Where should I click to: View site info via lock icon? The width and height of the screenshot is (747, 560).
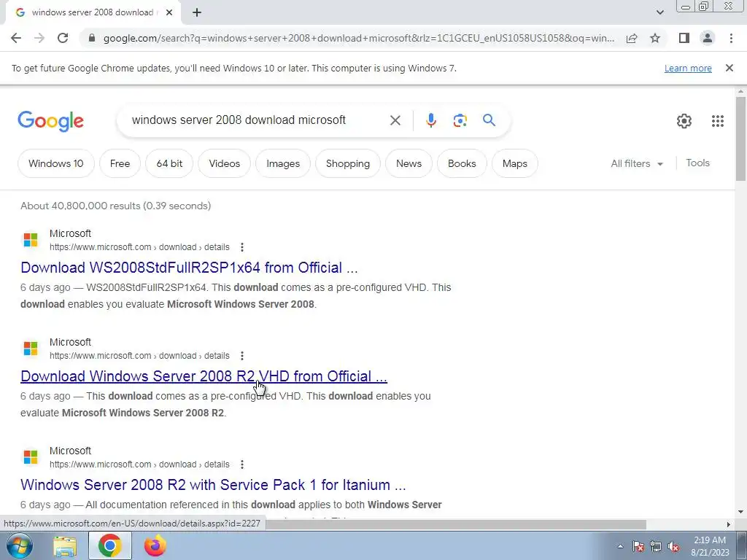92,38
